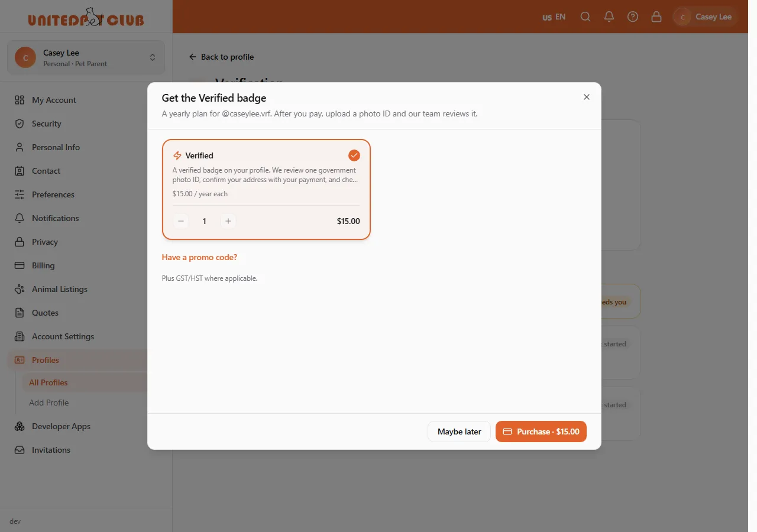
Task: Decrease Verified plan quantity with minus
Action: click(x=181, y=221)
